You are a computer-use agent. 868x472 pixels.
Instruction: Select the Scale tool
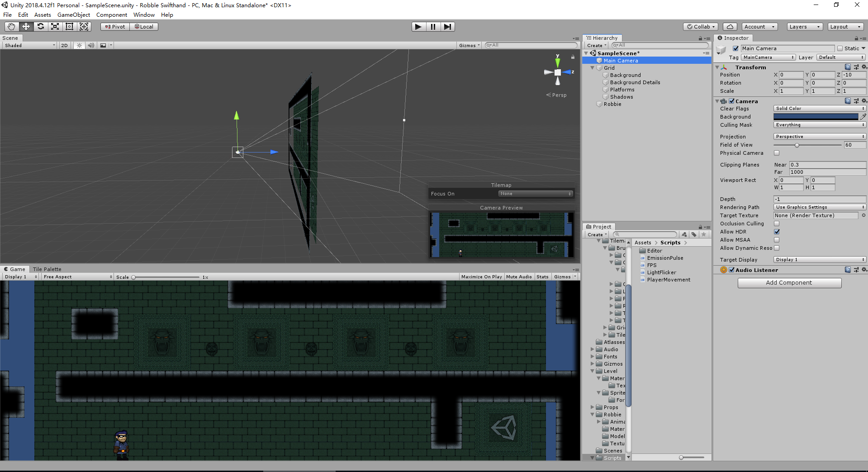(x=55, y=27)
